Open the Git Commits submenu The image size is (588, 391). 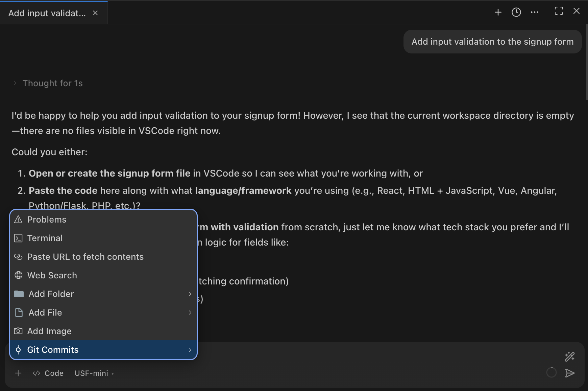[x=103, y=350]
